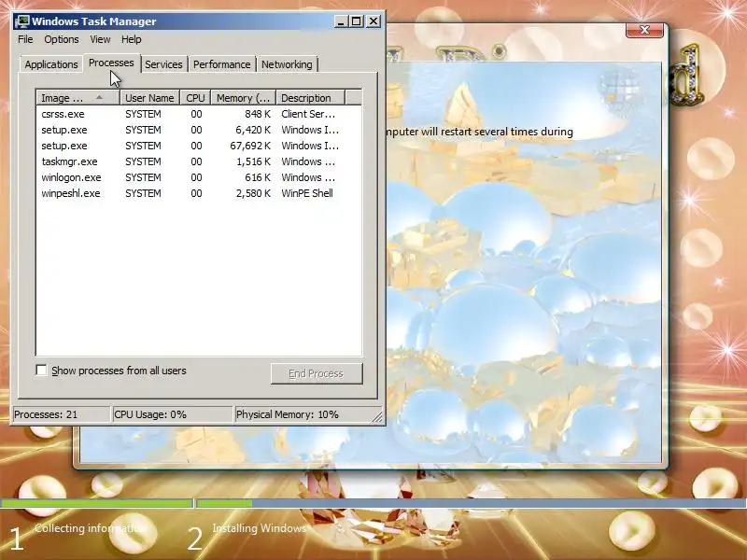
Task: Click the 616 K memory value
Action: [258, 177]
